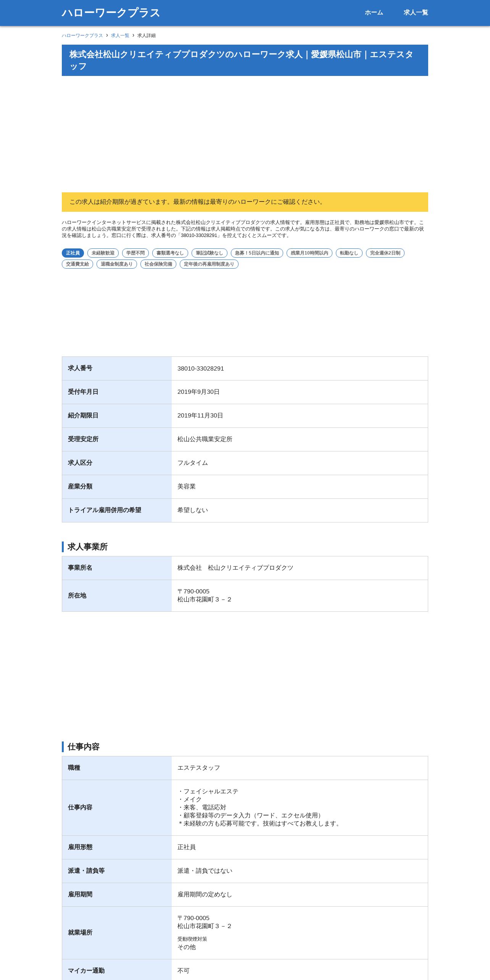Click the 退職金制度あり tag
This screenshot has height=980, width=490.
[x=117, y=264]
